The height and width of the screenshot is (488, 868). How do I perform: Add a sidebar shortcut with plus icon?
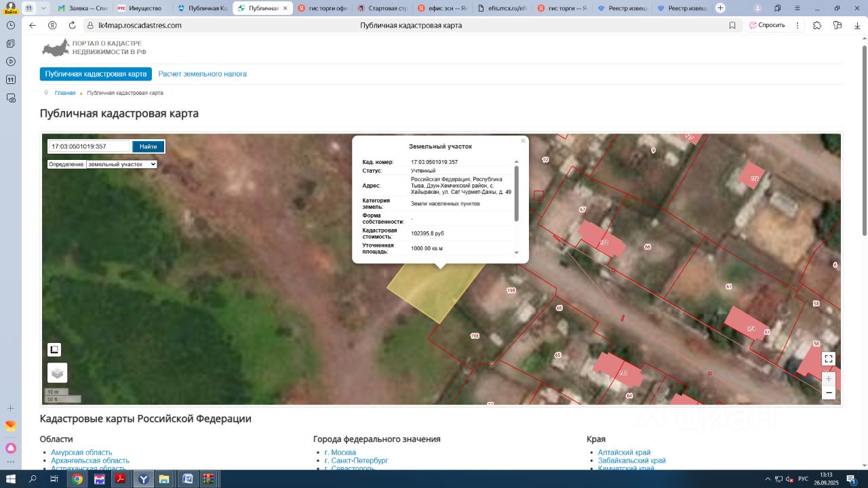tap(11, 409)
